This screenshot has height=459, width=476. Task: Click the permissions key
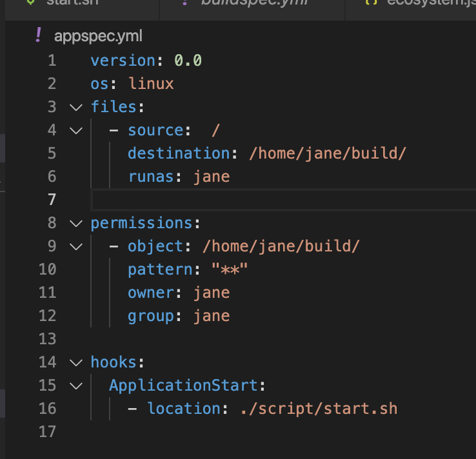point(141,223)
